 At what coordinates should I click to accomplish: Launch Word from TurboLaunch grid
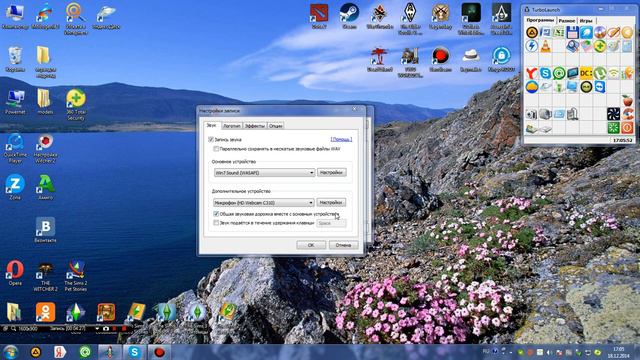(545, 32)
